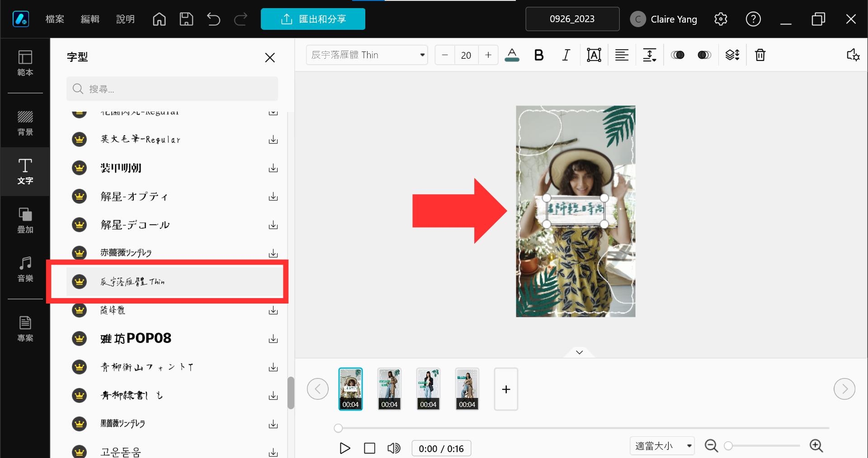Screen dimensions: 868x458
Task: Open the 範本 templates panel
Action: [x=25, y=63]
